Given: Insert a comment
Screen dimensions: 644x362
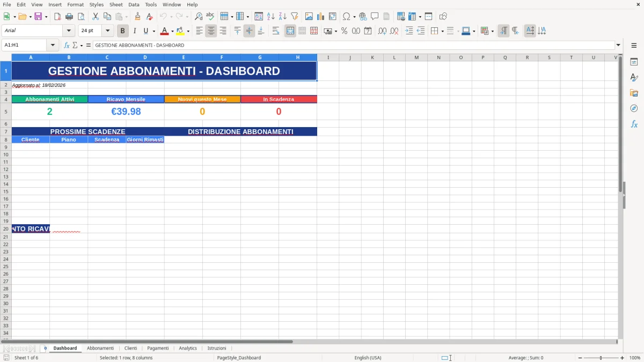Looking at the screenshot, I should [375, 16].
